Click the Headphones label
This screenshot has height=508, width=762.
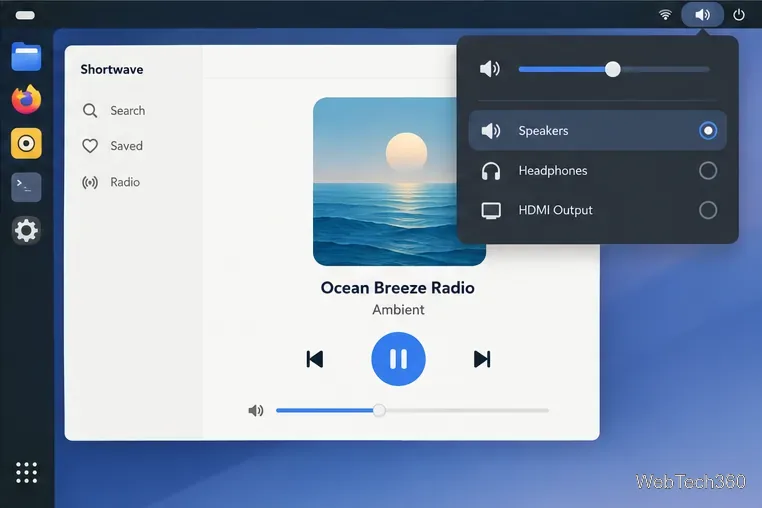pyautogui.click(x=553, y=171)
